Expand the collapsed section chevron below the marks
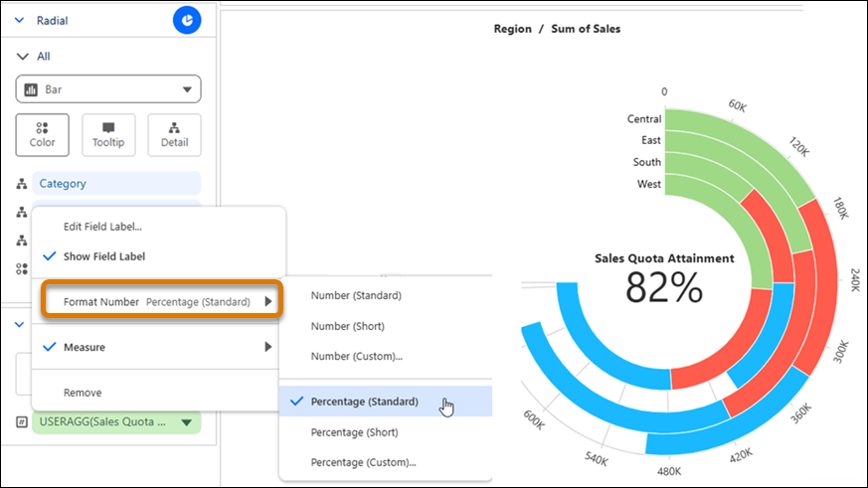Image resolution: width=868 pixels, height=488 pixels. [19, 324]
